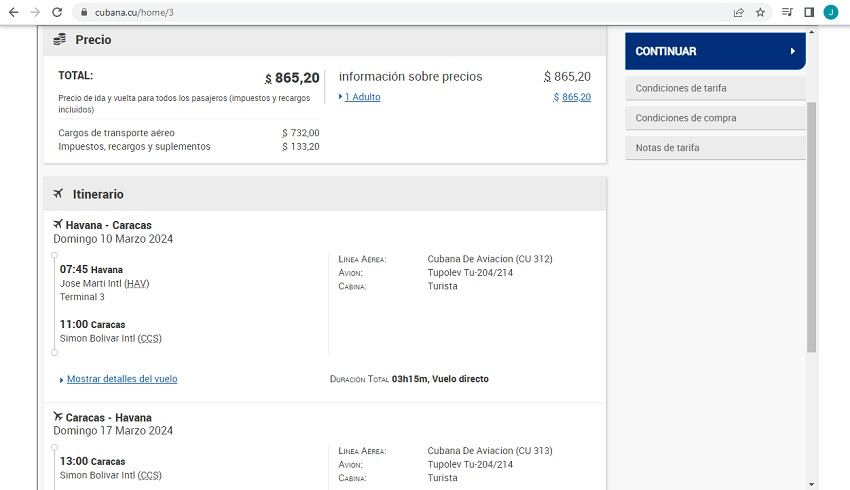850x490 pixels.
Task: Expand the 1 Adulto price details
Action: point(362,97)
